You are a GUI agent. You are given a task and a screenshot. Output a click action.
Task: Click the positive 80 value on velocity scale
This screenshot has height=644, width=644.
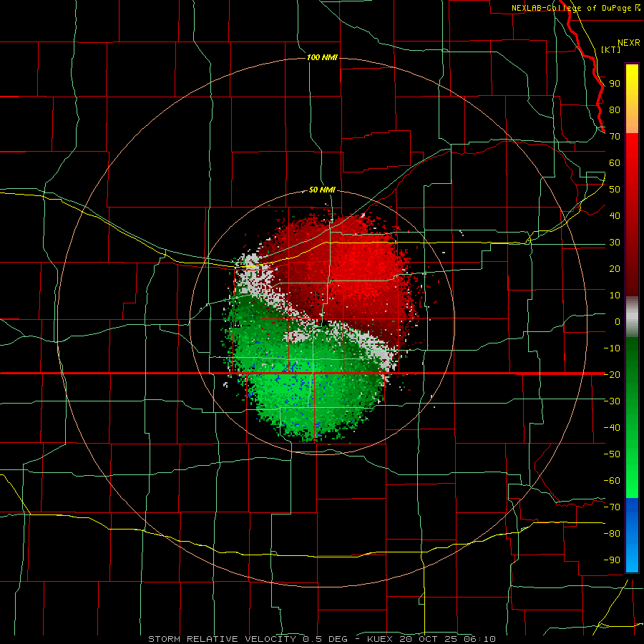click(x=615, y=110)
